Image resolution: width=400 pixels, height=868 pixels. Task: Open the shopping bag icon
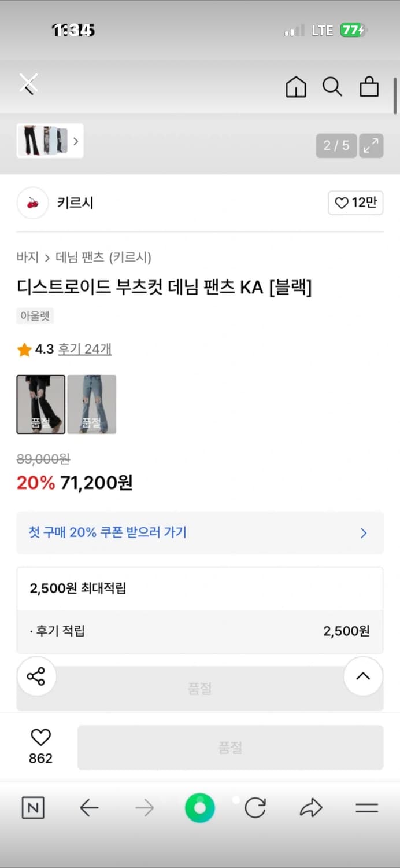coord(369,87)
